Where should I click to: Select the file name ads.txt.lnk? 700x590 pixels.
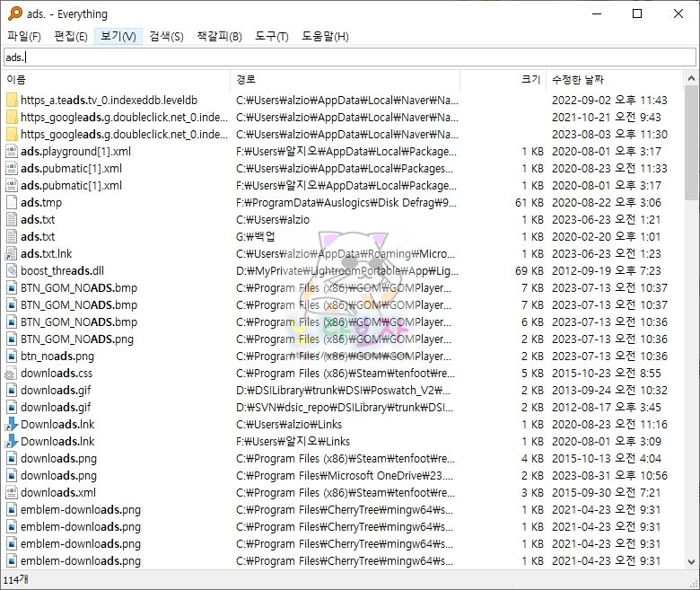(x=46, y=253)
